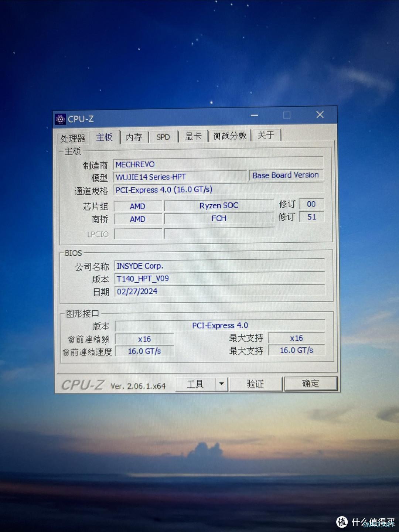399x532 pixels.
Task: Click the BIOS date 02/27/2024
Action: point(220,291)
